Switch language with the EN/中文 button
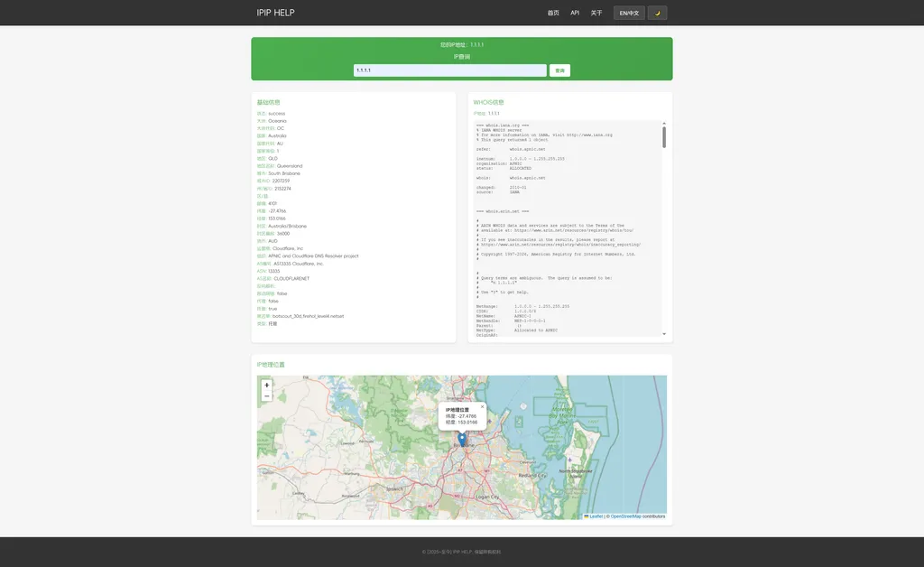The height and width of the screenshot is (567, 924). pyautogui.click(x=629, y=13)
